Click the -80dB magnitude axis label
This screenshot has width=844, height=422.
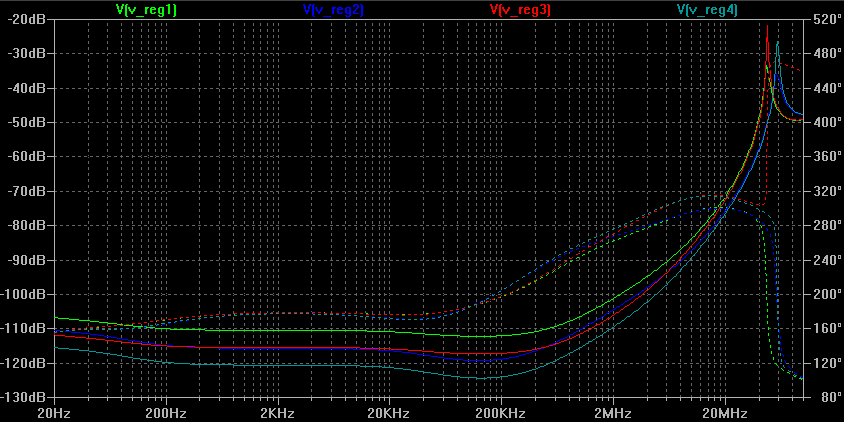pos(26,226)
